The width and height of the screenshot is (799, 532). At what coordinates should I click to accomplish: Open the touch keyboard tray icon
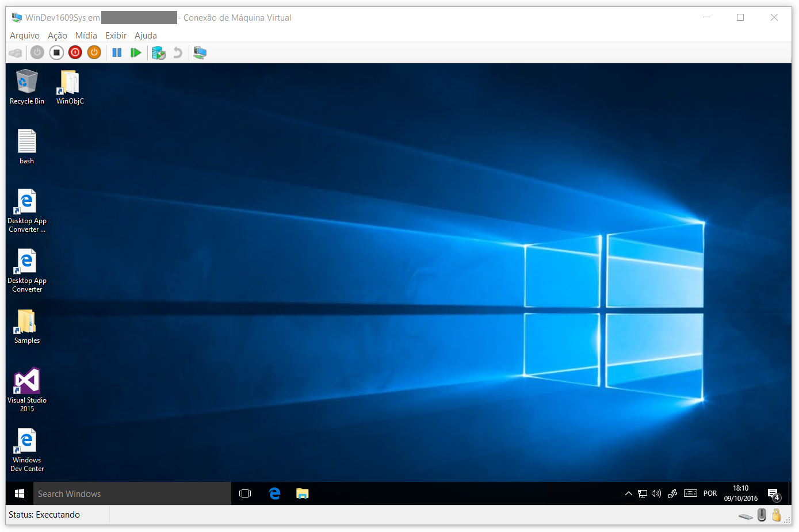coord(691,493)
